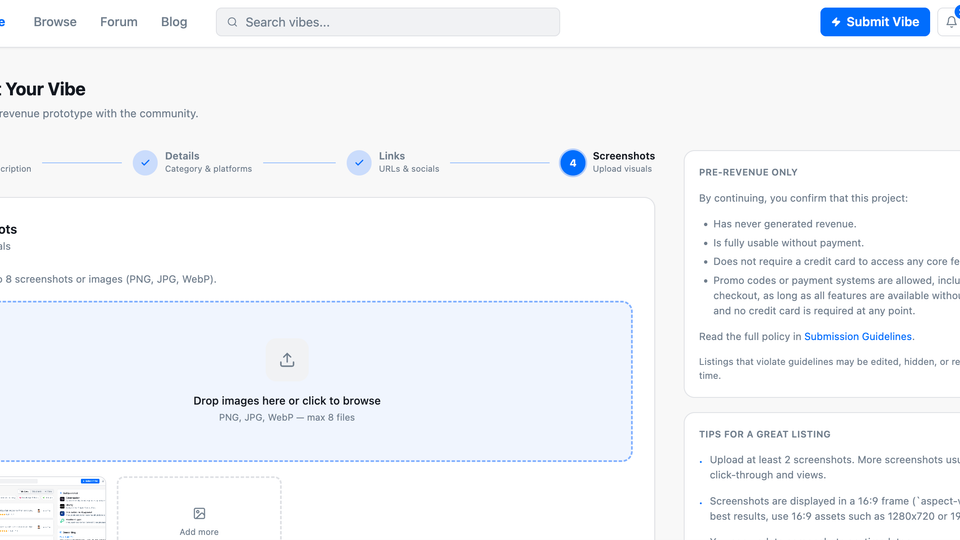Go to the Forum page
This screenshot has height=540, width=960.
[x=119, y=22]
